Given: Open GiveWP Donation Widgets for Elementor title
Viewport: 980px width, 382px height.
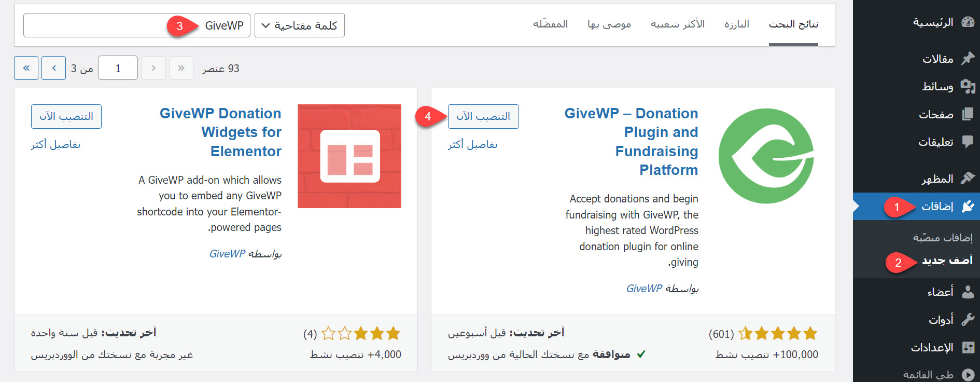Looking at the screenshot, I should pos(220,132).
